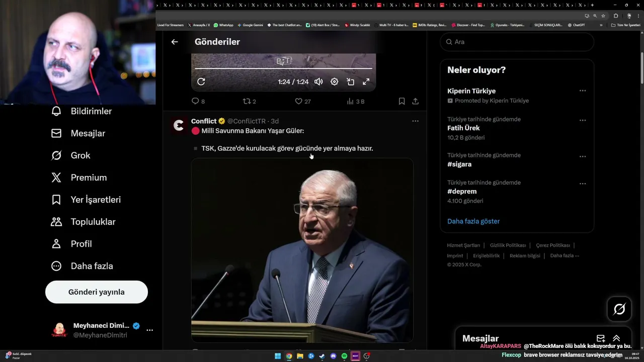
Task: Open Grok from sidebar
Action: click(x=70, y=155)
